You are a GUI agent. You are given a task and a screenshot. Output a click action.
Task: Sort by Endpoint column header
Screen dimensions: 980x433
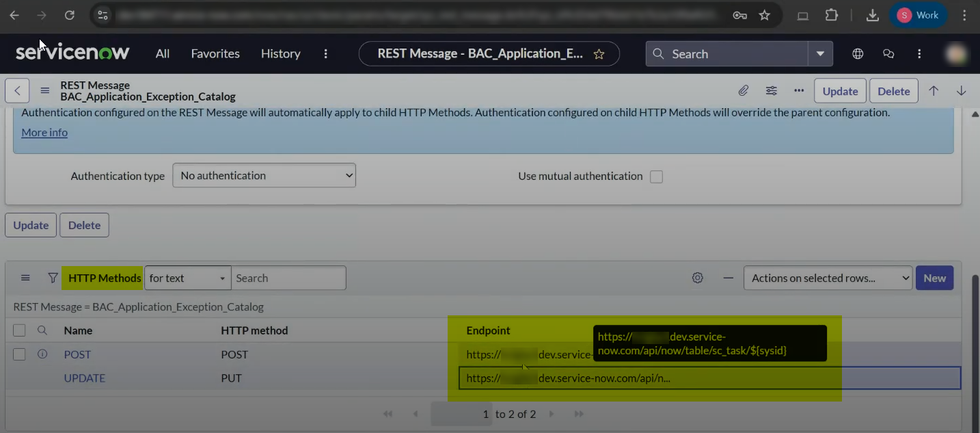(x=488, y=330)
